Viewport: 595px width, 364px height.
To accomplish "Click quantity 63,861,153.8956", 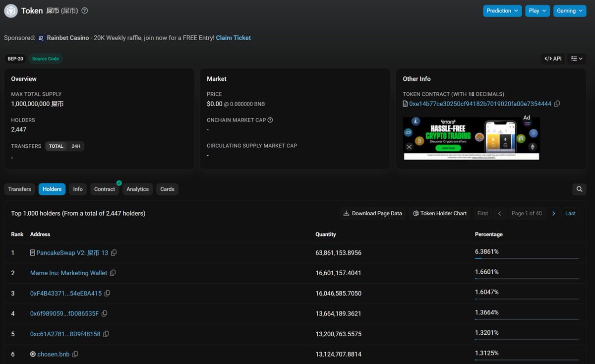I will click(338, 253).
